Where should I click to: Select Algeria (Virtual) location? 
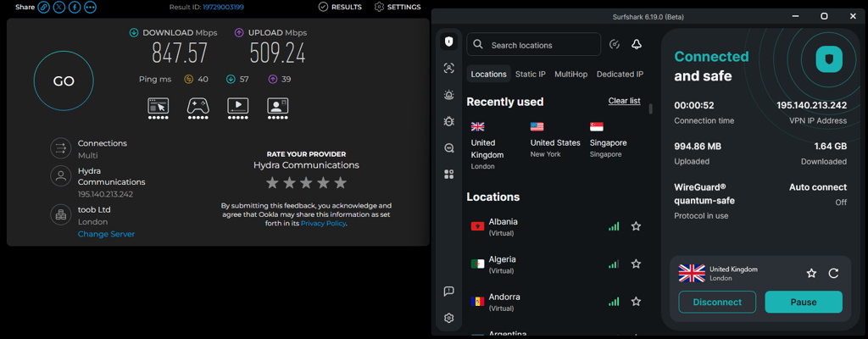coord(556,264)
